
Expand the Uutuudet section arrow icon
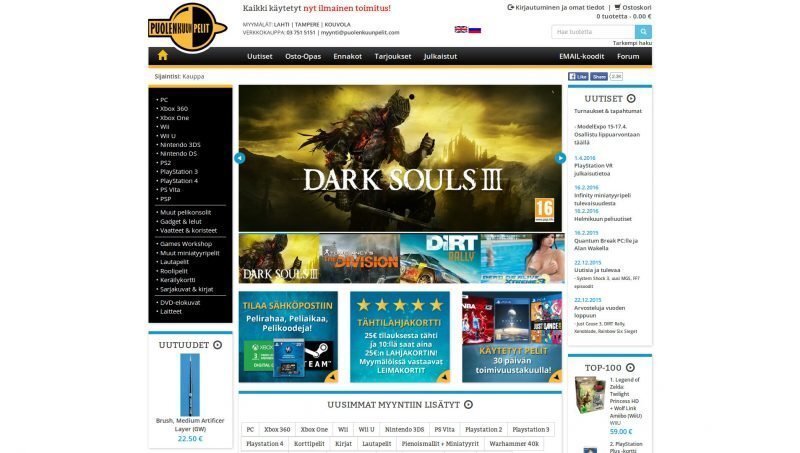coord(217,345)
